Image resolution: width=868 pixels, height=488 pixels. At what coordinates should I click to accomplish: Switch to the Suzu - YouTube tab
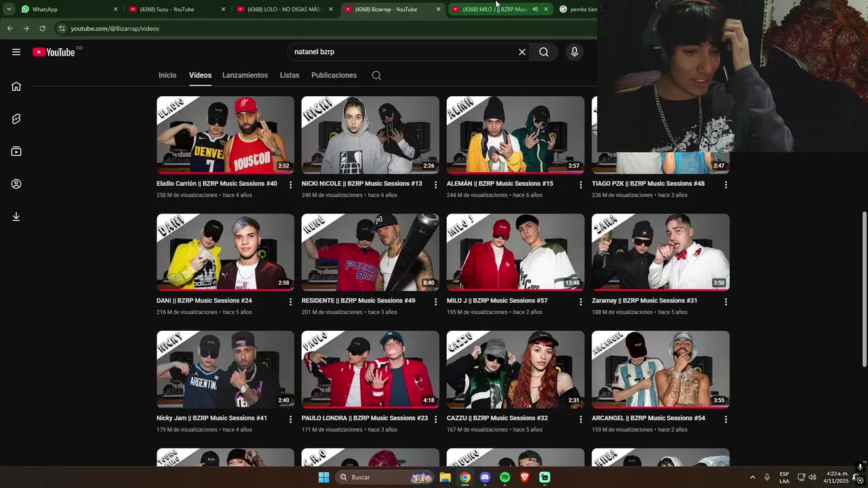pyautogui.click(x=178, y=9)
